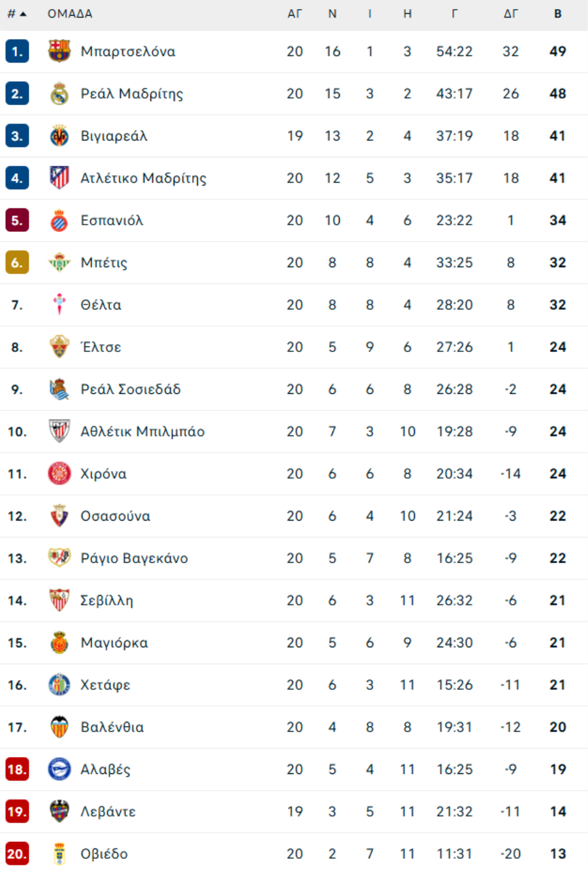588x870 pixels.
Task: Sort by the ΔΓ goal difference header
Action: pos(510,14)
